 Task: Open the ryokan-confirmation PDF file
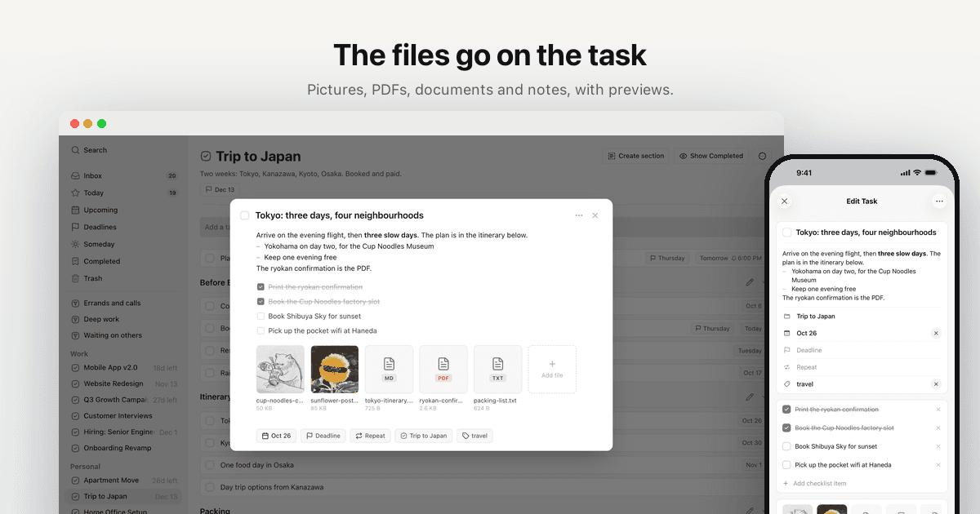[x=443, y=370]
